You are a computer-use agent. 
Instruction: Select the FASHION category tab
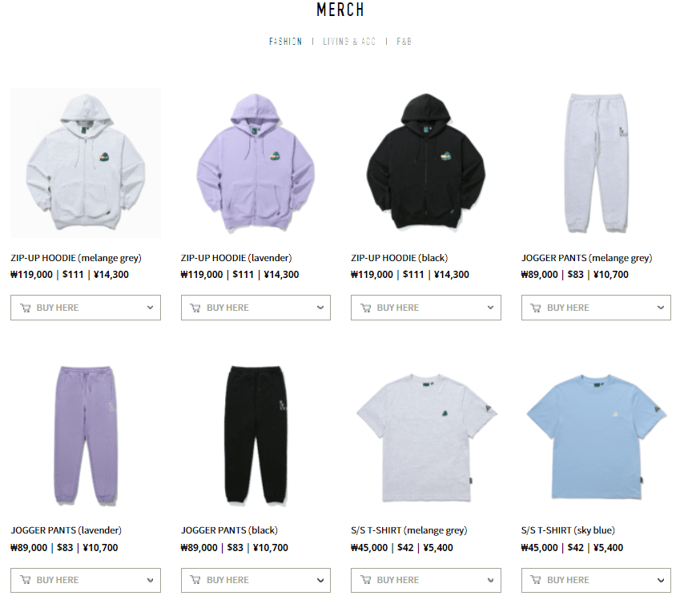[x=286, y=41]
